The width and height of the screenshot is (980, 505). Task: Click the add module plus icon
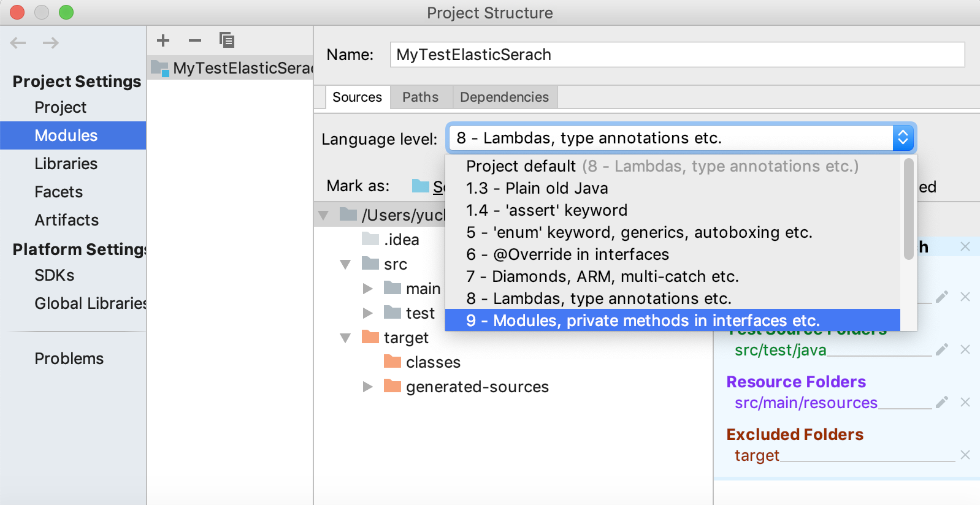point(163,40)
